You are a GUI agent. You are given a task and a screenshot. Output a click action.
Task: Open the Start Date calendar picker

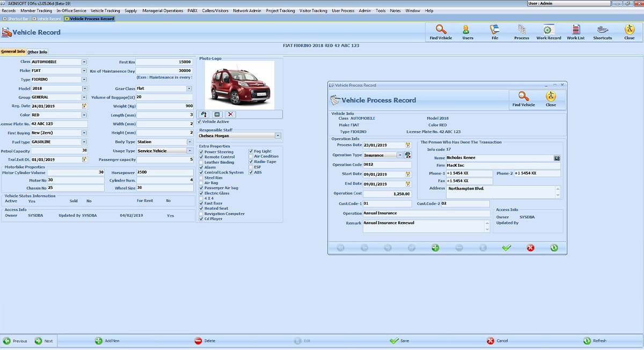408,174
